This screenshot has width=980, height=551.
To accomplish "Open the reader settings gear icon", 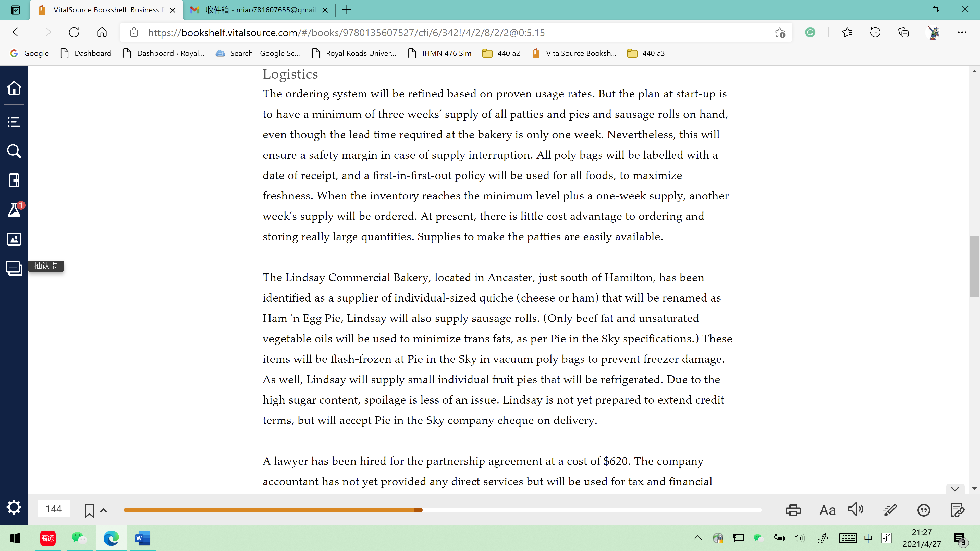I will (x=14, y=507).
